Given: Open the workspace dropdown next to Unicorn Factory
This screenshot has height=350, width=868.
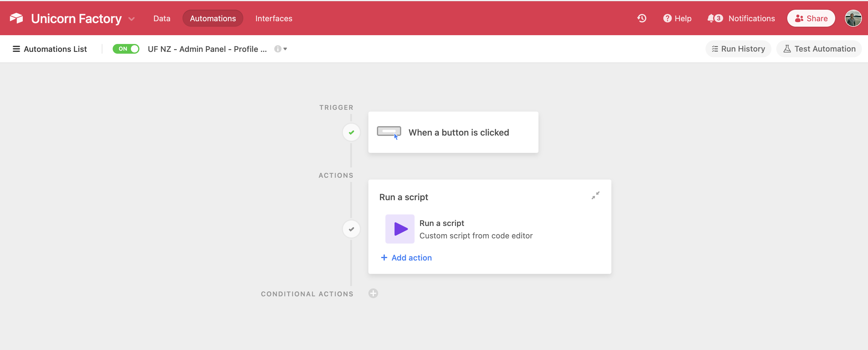Looking at the screenshot, I should tap(132, 19).
